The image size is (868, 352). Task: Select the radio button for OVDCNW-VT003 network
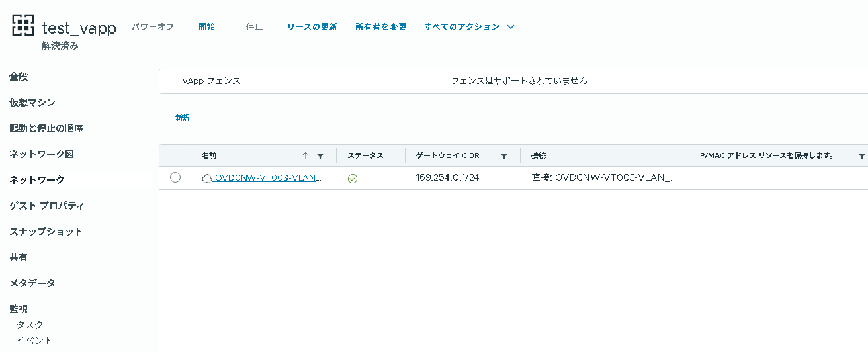pos(175,177)
